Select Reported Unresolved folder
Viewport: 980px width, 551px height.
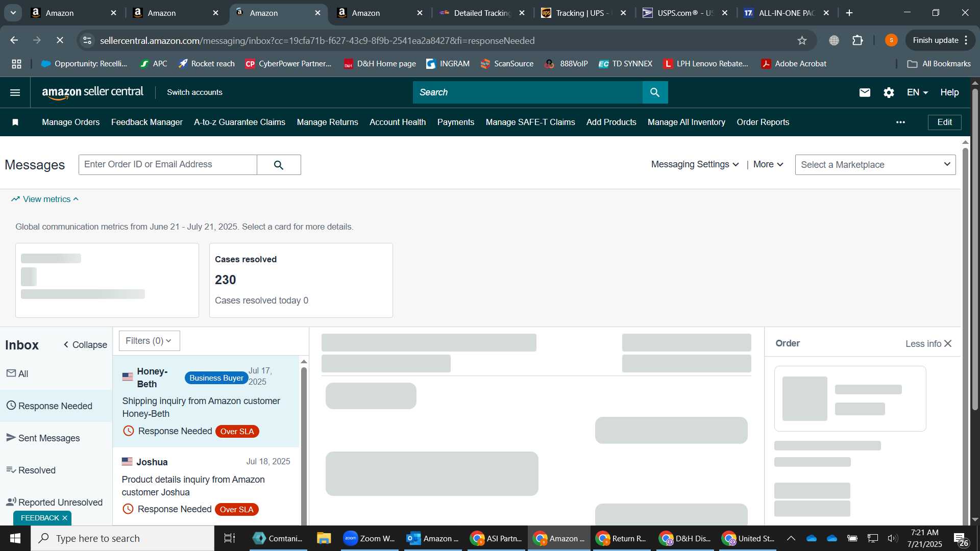click(x=56, y=503)
